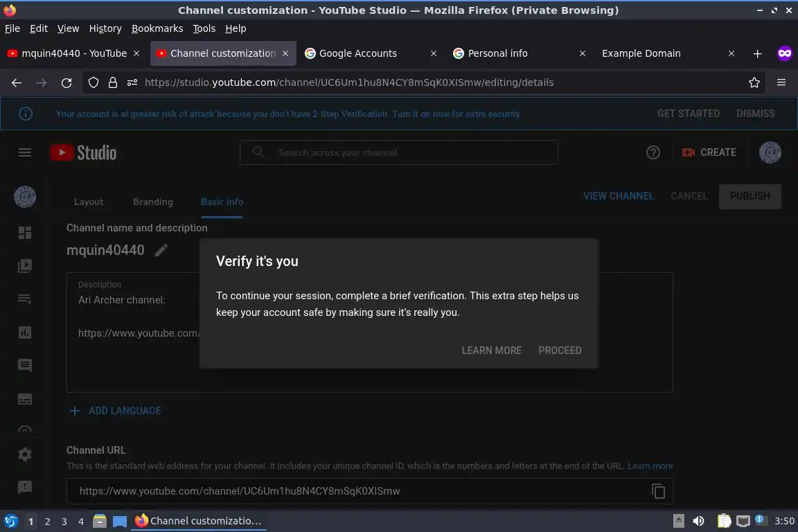
Task: Open the History menu
Action: (x=105, y=28)
